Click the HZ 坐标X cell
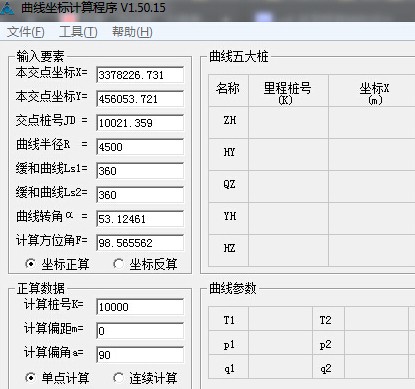The height and width of the screenshot is (389, 415). 372,250
